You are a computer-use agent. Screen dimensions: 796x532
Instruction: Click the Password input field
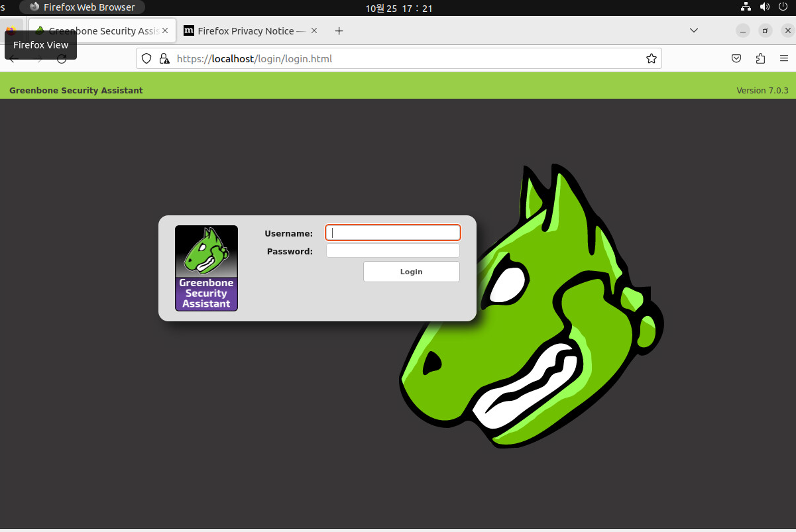tap(392, 250)
